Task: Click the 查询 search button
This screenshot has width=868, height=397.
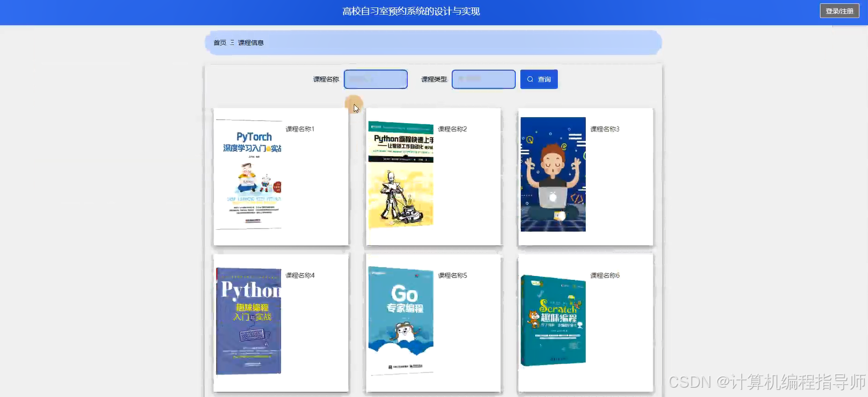Action: [539, 79]
